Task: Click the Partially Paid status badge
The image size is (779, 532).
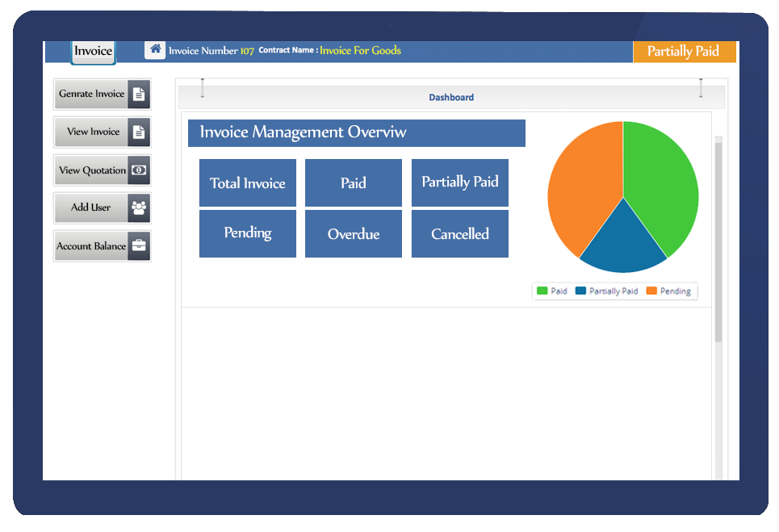Action: (x=683, y=51)
